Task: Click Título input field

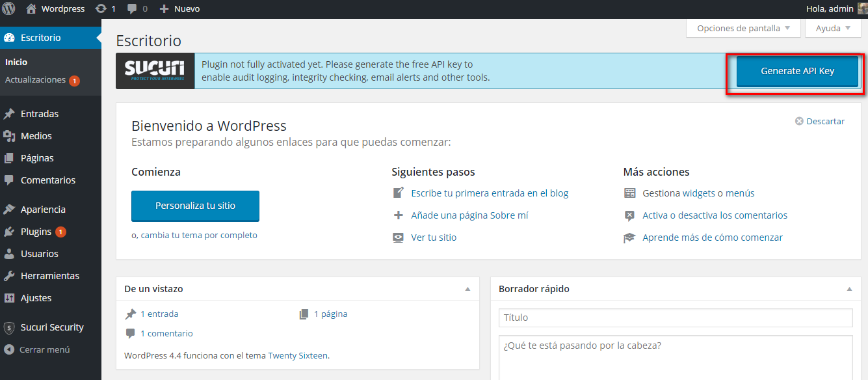Action: click(676, 318)
